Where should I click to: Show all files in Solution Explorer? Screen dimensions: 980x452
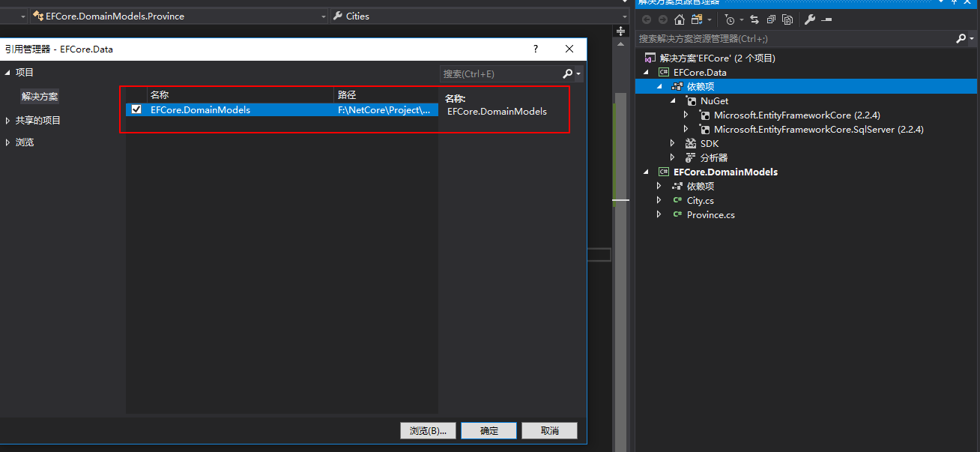coord(787,19)
